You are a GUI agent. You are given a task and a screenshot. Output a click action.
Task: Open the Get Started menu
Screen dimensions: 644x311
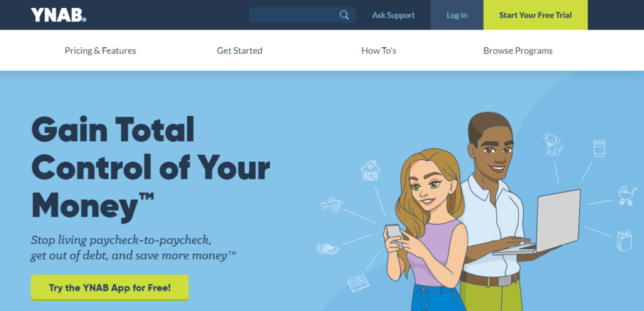(x=240, y=50)
